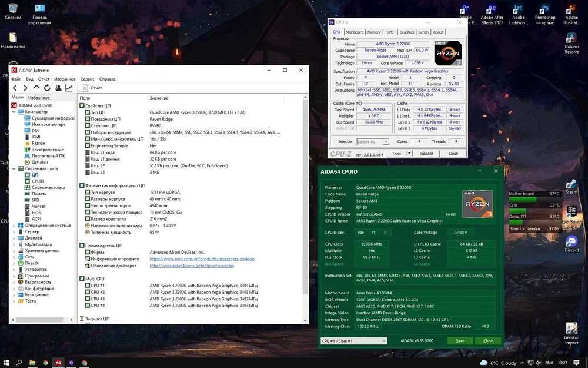Open File Explorer from the taskbar

point(32,363)
